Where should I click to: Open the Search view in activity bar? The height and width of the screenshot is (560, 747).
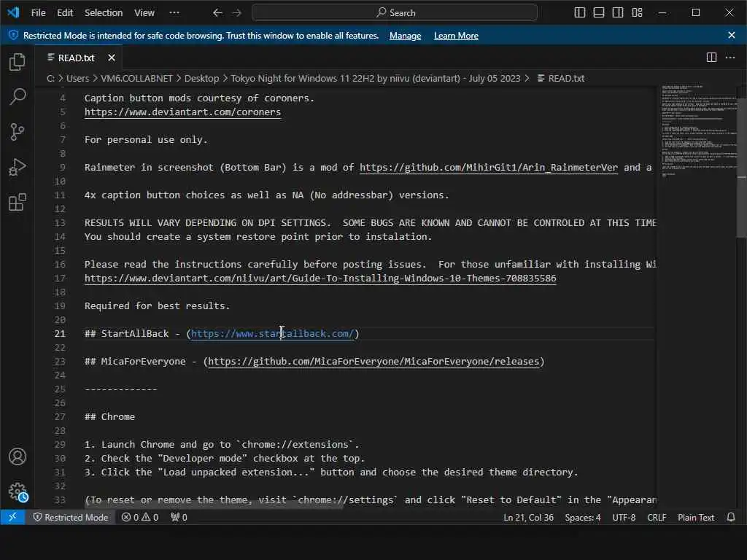[18, 97]
